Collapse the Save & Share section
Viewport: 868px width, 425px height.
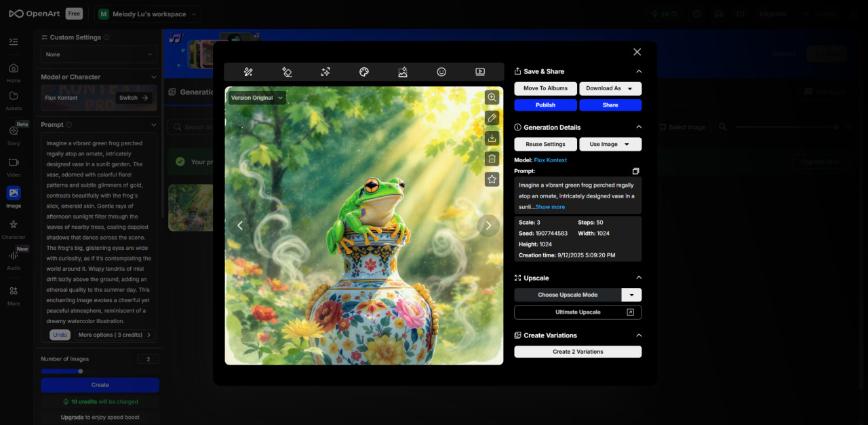(638, 71)
